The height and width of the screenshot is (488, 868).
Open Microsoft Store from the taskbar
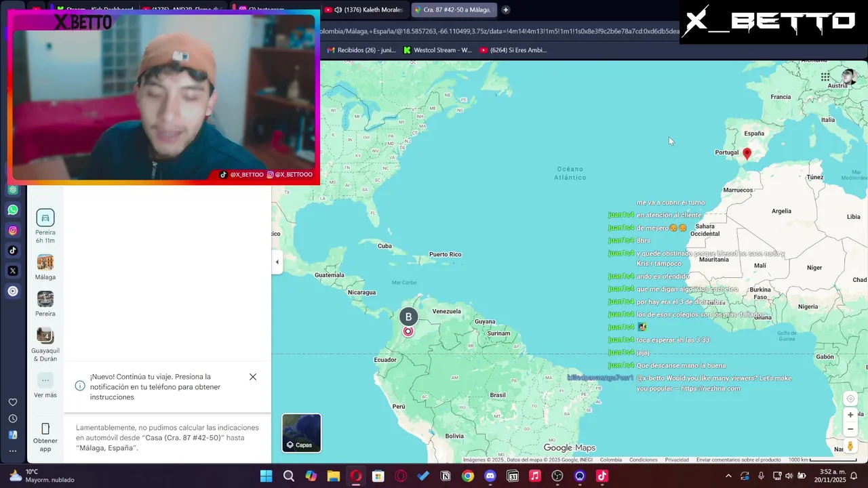tap(378, 476)
